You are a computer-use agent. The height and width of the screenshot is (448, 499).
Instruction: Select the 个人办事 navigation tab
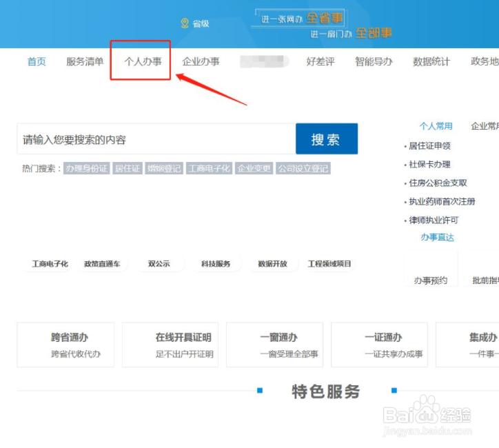tap(143, 61)
